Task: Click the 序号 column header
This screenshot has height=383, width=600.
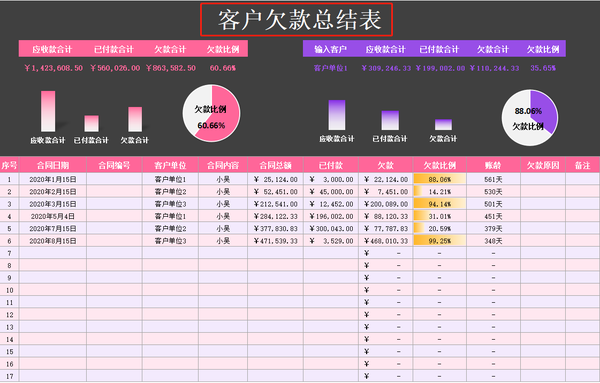Action: [9, 165]
